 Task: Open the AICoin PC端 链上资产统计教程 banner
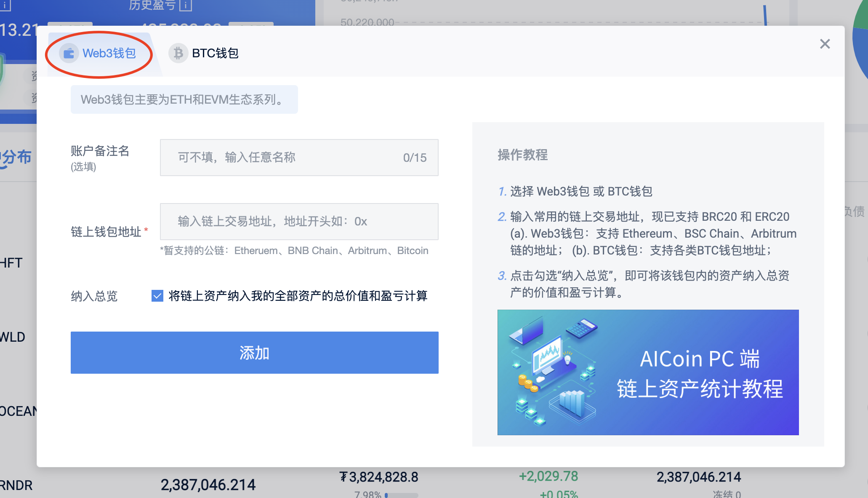click(648, 372)
